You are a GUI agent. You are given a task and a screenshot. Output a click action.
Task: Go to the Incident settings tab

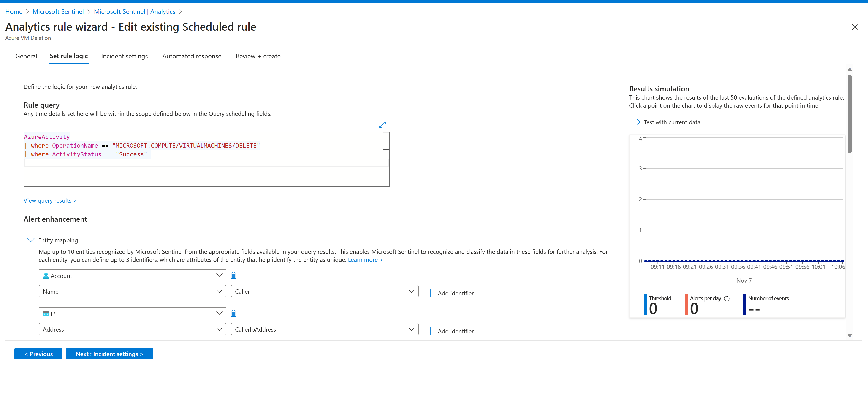[124, 56]
